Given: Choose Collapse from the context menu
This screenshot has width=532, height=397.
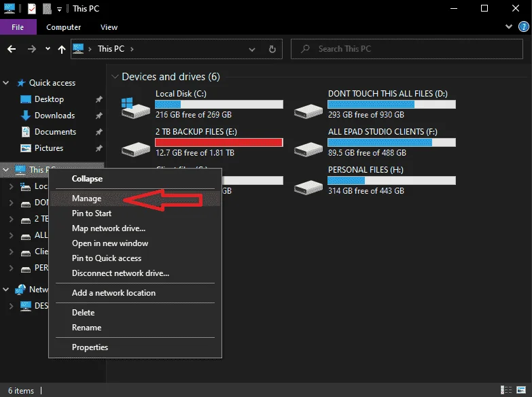Looking at the screenshot, I should 135,179.
